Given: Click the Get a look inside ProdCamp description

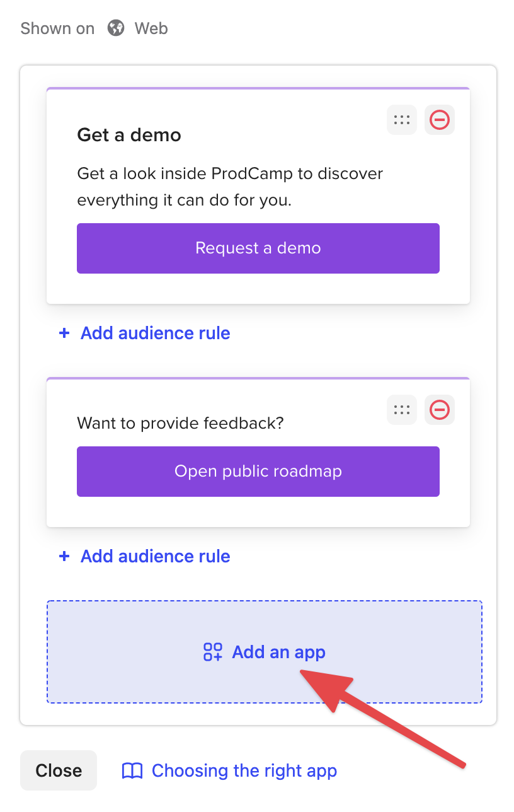Looking at the screenshot, I should click(x=230, y=187).
